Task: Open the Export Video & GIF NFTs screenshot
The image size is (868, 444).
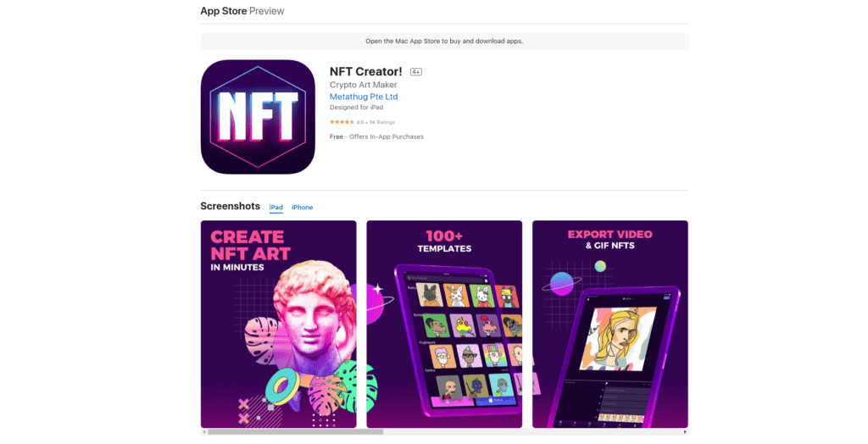Action: (610, 324)
